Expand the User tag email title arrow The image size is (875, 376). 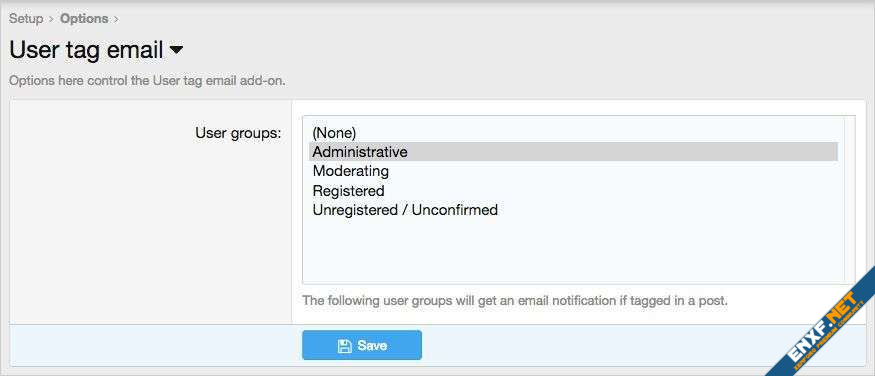(x=176, y=50)
